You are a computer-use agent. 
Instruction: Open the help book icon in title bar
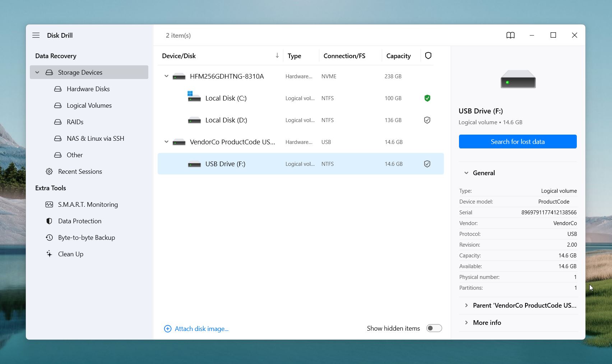pos(510,35)
